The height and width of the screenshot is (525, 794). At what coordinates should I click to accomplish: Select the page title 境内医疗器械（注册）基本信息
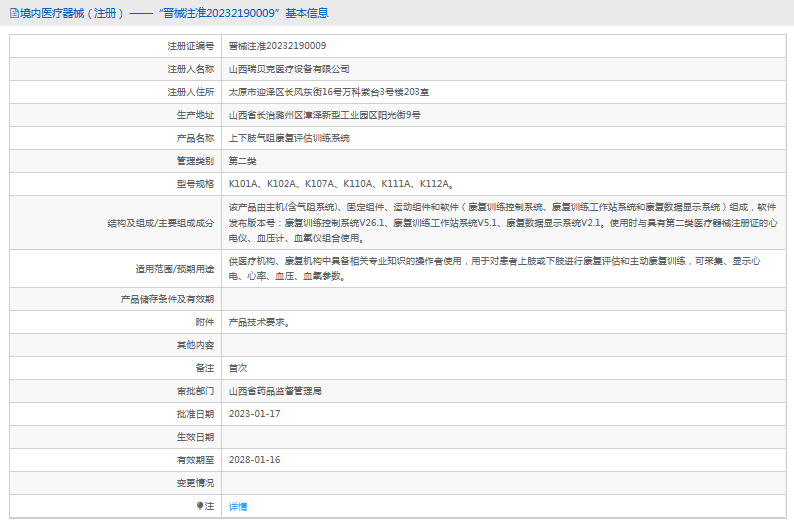click(174, 13)
